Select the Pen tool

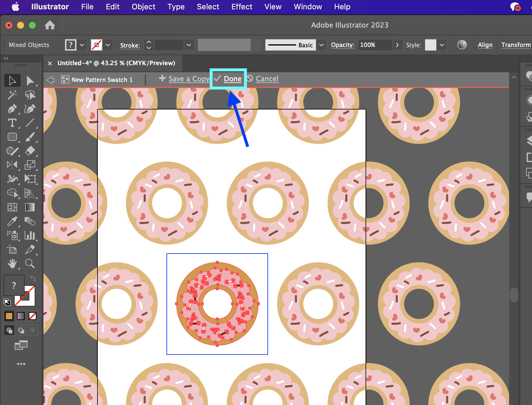click(x=12, y=109)
